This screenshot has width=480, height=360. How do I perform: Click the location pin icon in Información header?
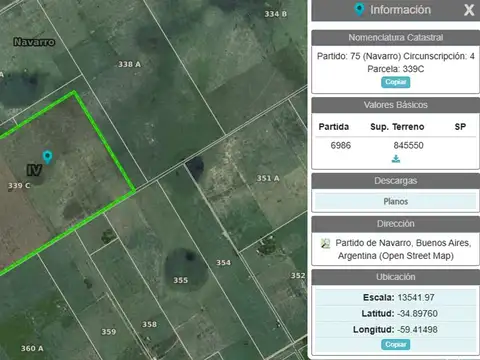359,9
